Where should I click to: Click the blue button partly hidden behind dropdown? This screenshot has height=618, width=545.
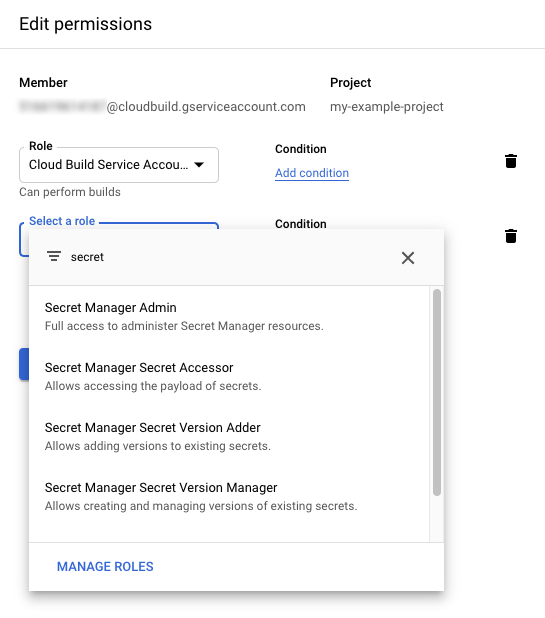click(24, 364)
